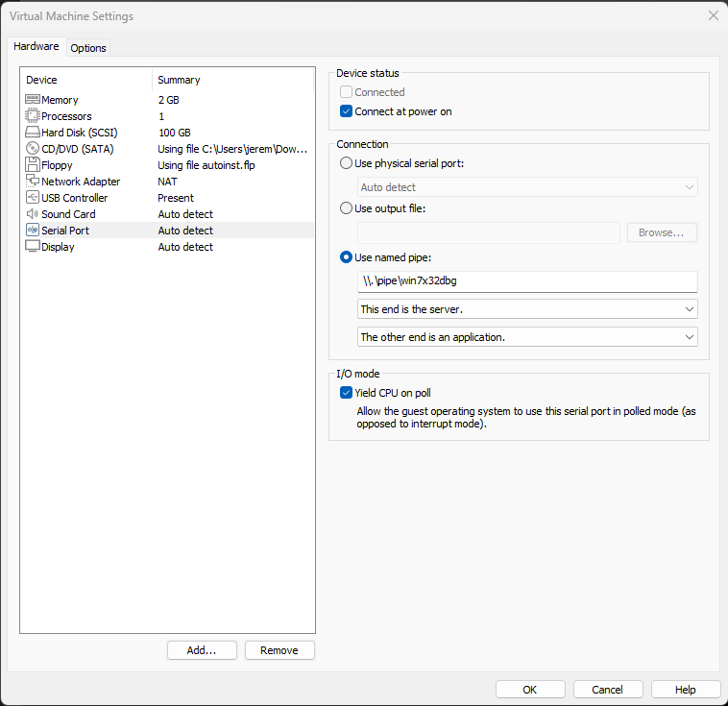
Task: Select Use output file option
Action: tap(346, 208)
